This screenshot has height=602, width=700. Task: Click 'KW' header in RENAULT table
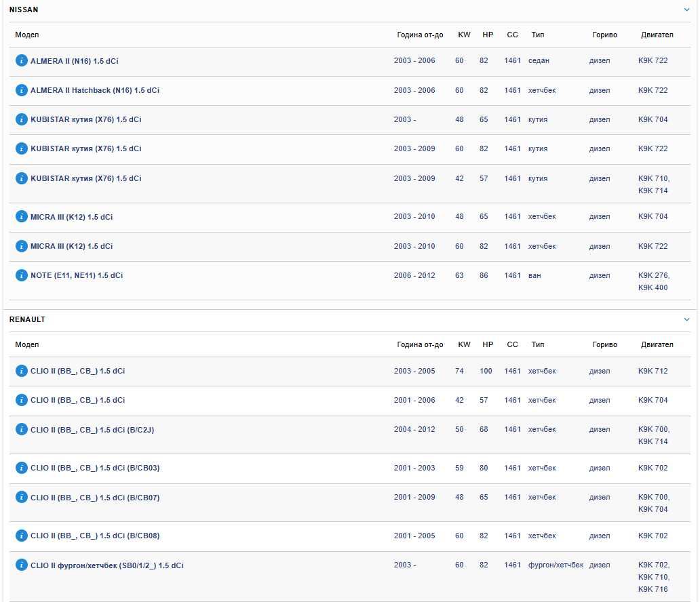point(464,344)
